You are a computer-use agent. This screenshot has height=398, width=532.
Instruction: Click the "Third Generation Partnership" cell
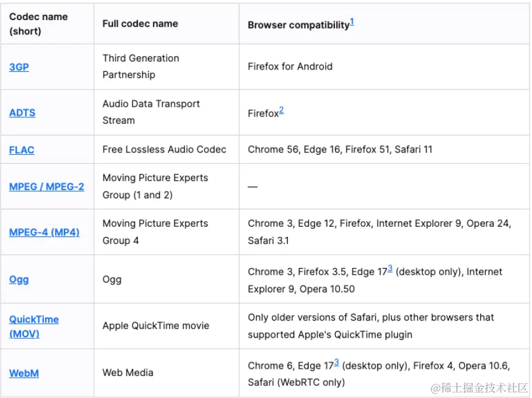click(141, 66)
